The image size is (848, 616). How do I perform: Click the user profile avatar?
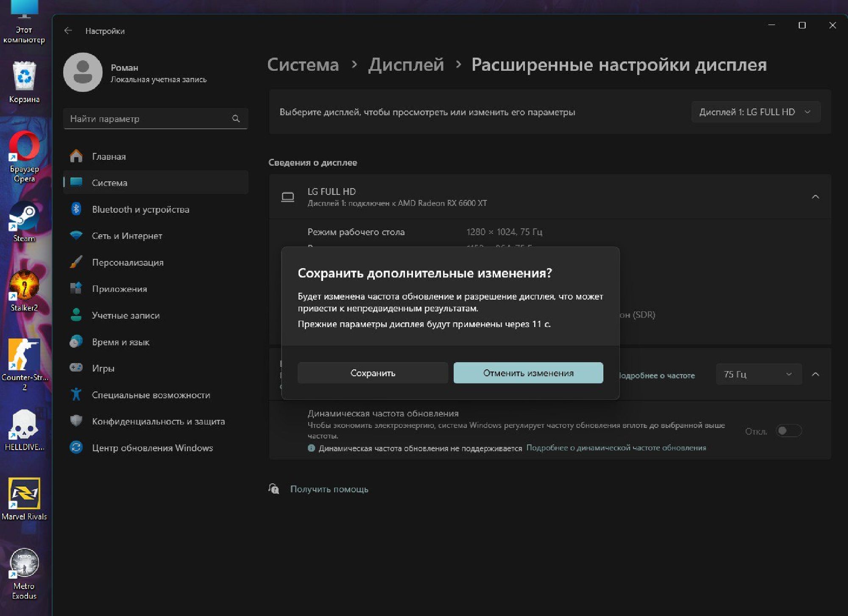tap(83, 72)
